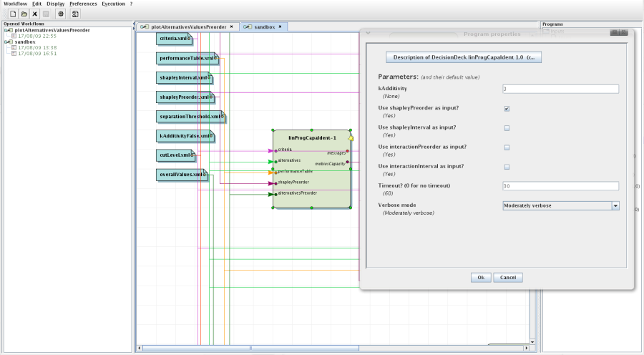Click the canvas horizontal scrollbar left arrow
This screenshot has height=355, width=644.
(140, 348)
